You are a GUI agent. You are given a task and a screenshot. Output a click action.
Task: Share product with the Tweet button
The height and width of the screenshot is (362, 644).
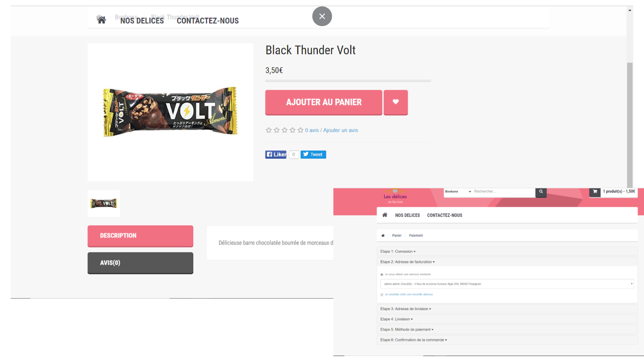click(313, 154)
